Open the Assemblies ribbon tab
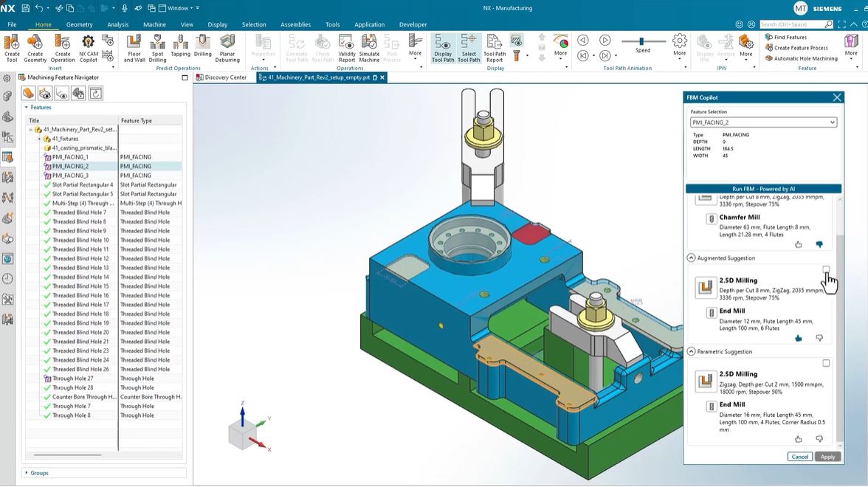The image size is (868, 487). 295,24
